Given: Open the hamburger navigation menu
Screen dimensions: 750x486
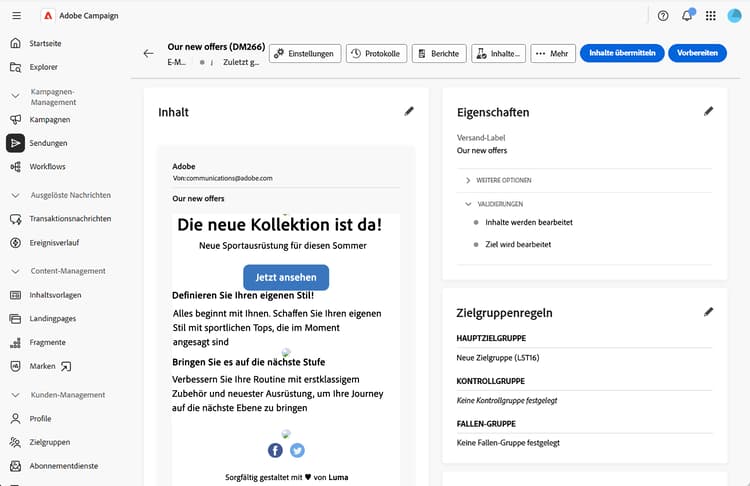Looking at the screenshot, I should (x=17, y=16).
